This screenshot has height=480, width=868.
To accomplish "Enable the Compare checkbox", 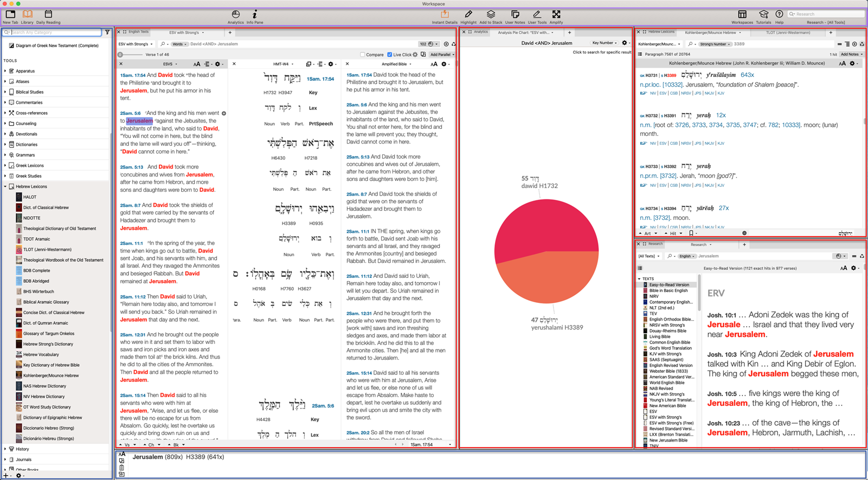I will click(x=363, y=55).
